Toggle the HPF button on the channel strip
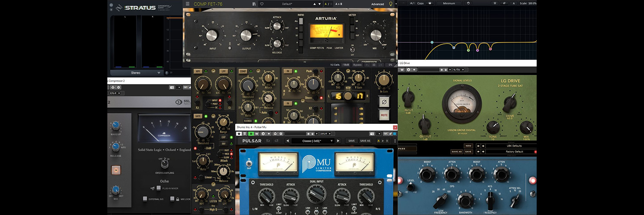This screenshot has width=644, height=215. click(198, 71)
